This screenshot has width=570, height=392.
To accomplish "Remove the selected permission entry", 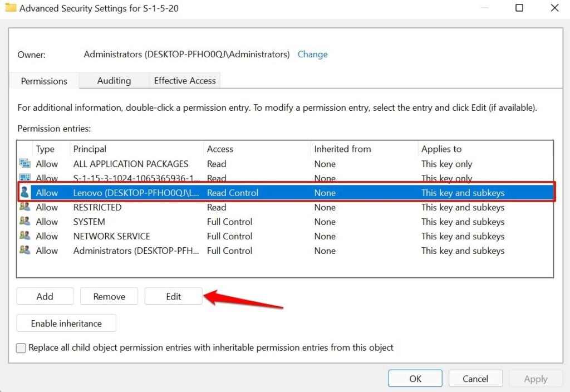I will point(109,296).
